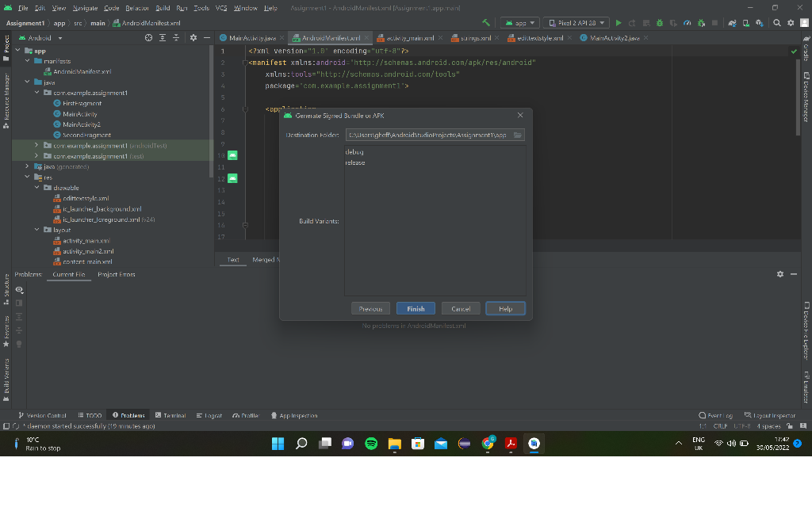Expand com.example.assignment1 (androidTest) package

coord(36,145)
